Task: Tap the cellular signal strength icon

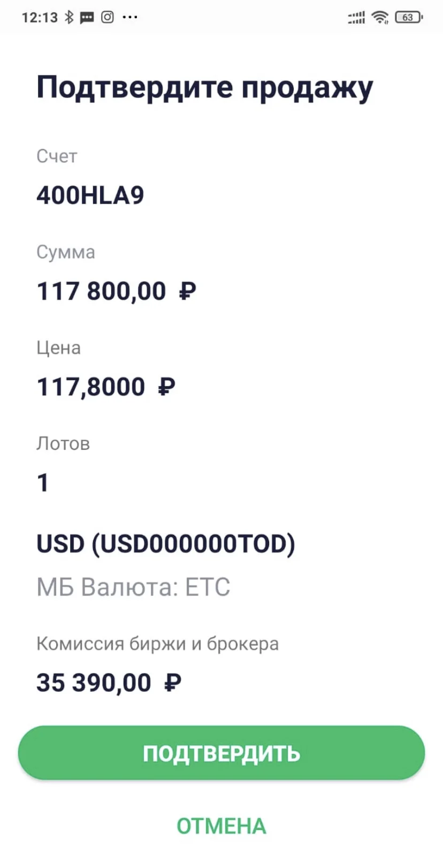Action: click(356, 18)
